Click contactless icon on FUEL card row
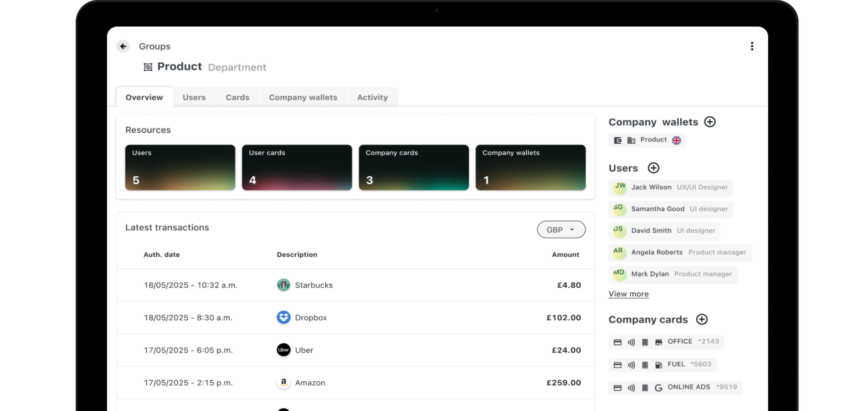The image size is (868, 411). tap(631, 365)
